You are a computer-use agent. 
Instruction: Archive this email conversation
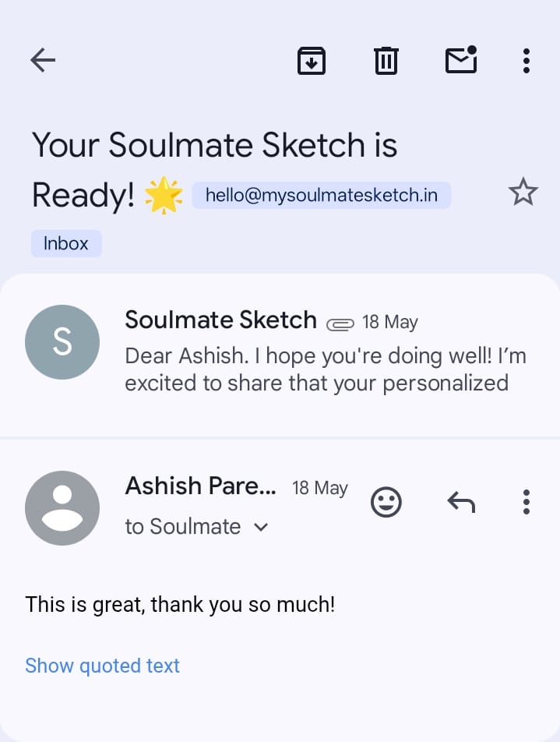pyautogui.click(x=312, y=60)
